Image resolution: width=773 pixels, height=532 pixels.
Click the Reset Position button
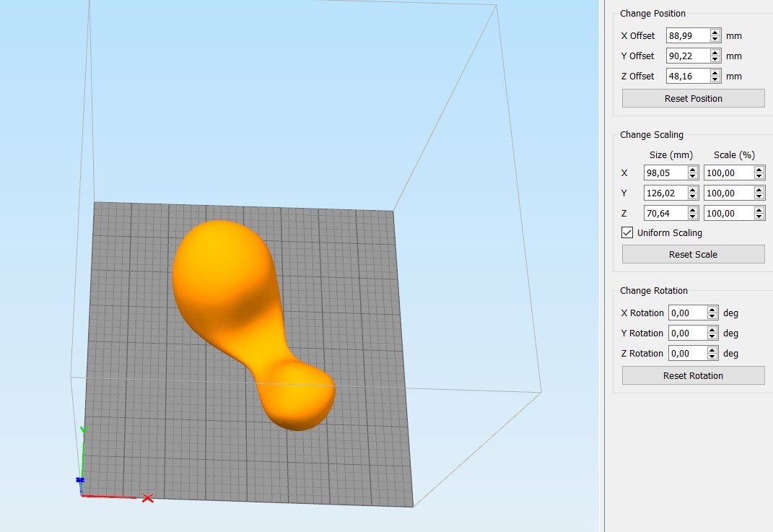click(693, 98)
